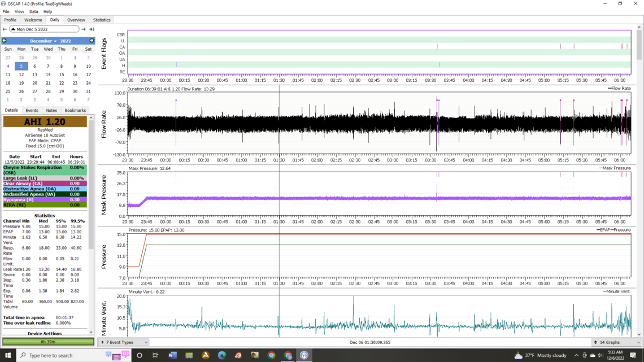Click the Pressure graph title
The width and height of the screenshot is (644, 362).
(x=103, y=257)
